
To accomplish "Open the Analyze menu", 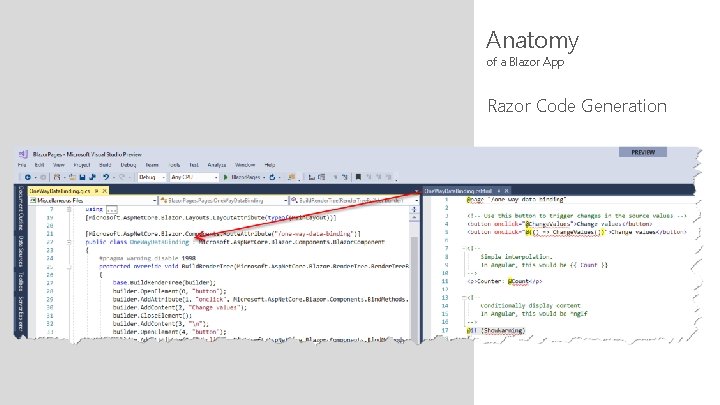I will (217, 165).
